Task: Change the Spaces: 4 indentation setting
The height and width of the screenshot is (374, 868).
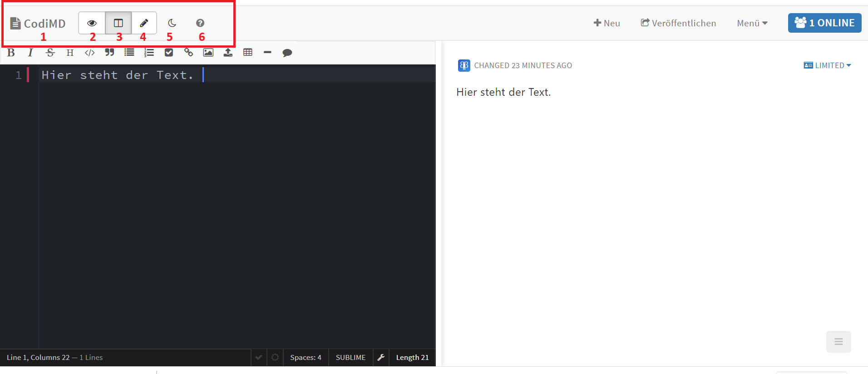Action: point(306,358)
